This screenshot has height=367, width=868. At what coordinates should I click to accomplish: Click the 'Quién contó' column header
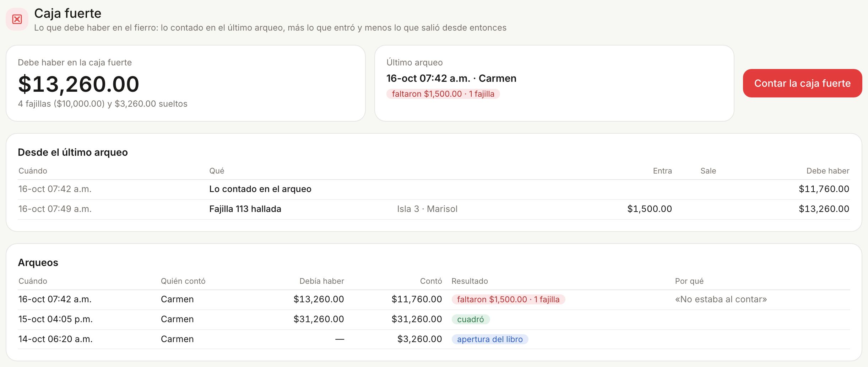click(183, 281)
